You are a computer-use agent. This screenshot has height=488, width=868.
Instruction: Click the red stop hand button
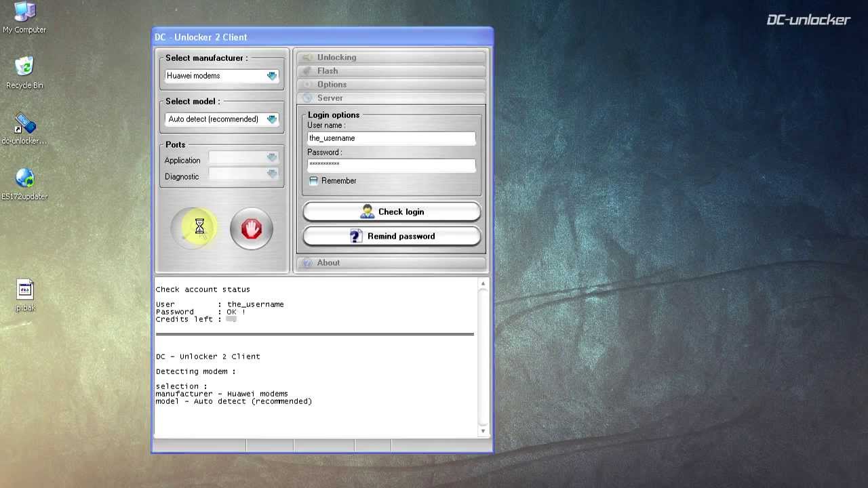click(251, 229)
